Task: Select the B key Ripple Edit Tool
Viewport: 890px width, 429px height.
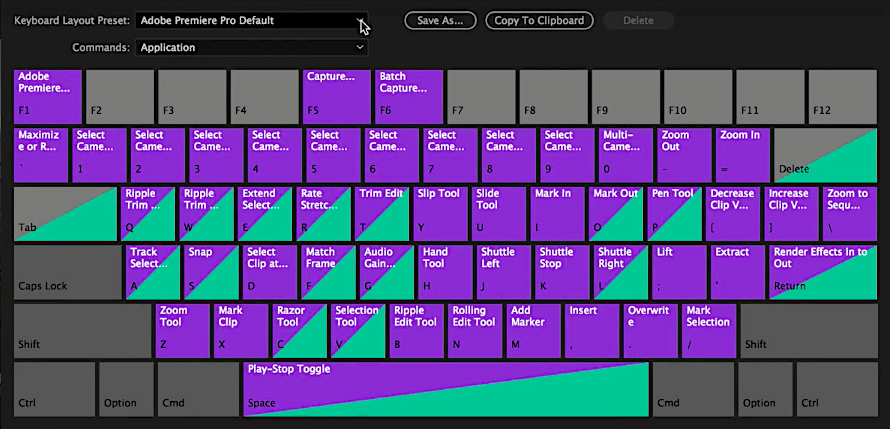Action: click(417, 331)
